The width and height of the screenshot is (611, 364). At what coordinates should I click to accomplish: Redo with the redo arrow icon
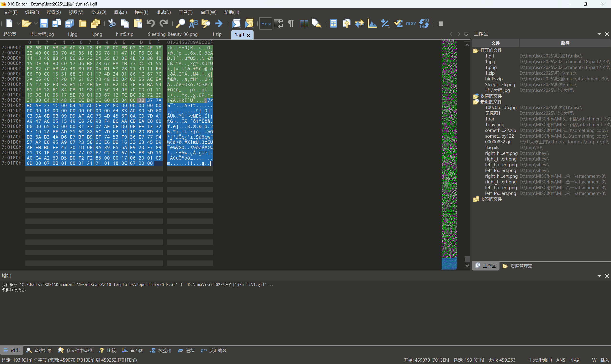(164, 23)
